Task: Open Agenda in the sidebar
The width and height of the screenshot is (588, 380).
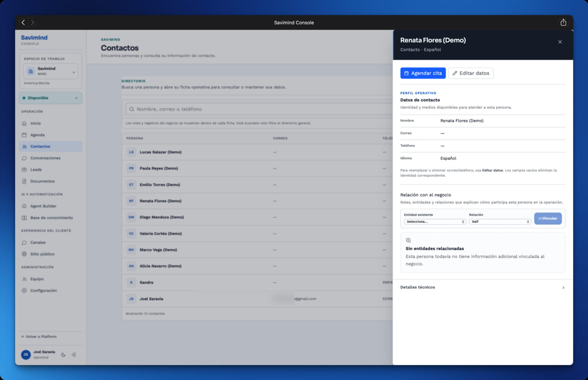Action: (x=51, y=135)
